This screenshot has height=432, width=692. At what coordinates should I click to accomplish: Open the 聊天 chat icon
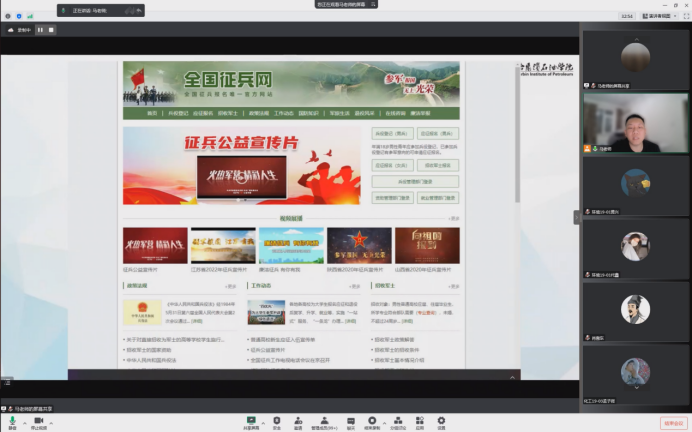[351, 421]
